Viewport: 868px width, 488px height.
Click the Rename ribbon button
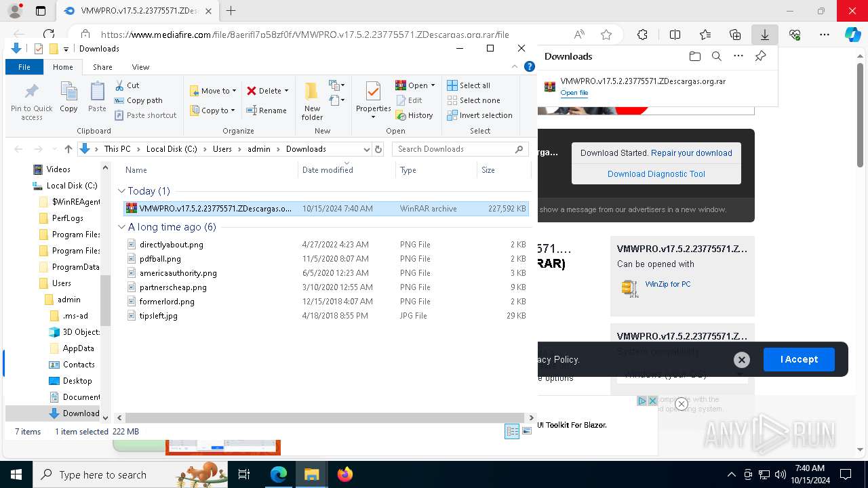click(x=267, y=110)
